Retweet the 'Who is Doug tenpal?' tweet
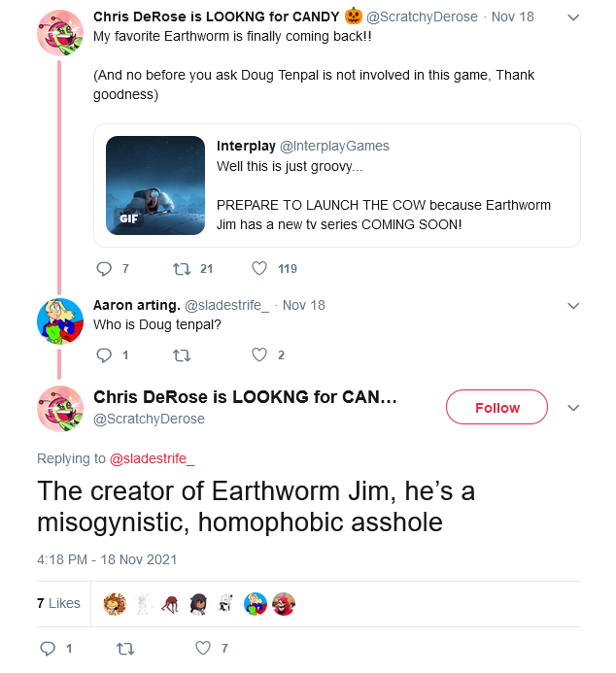The width and height of the screenshot is (616, 673). 182,355
